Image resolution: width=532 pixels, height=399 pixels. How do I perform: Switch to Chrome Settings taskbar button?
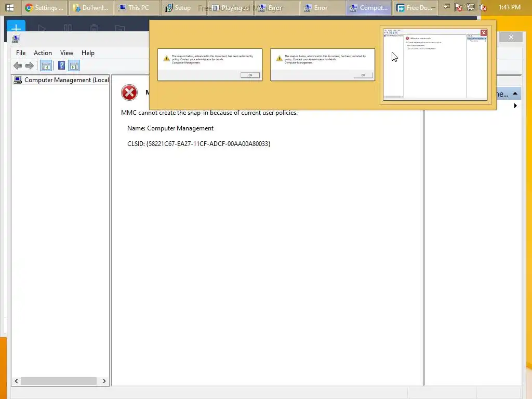tap(45, 7)
